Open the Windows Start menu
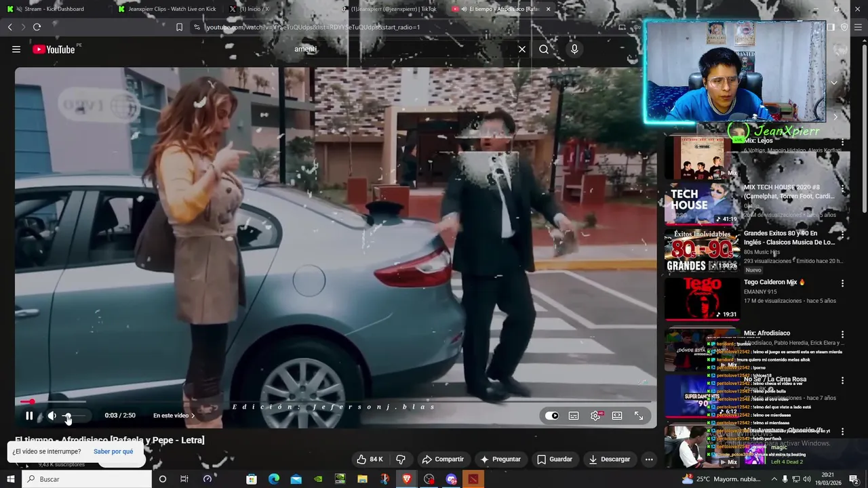The image size is (868, 488). (x=10, y=479)
